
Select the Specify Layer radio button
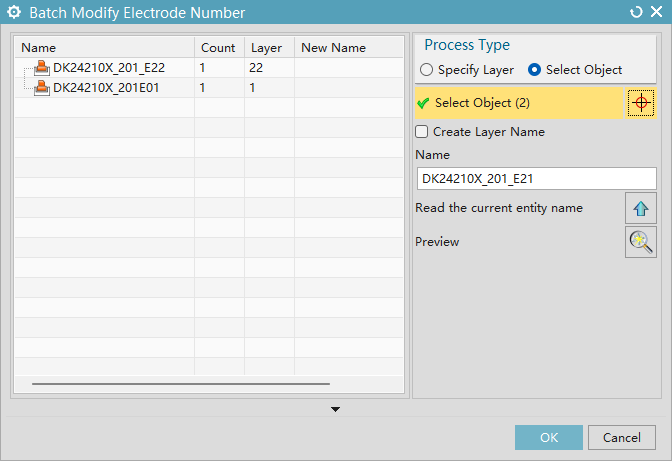(x=427, y=70)
